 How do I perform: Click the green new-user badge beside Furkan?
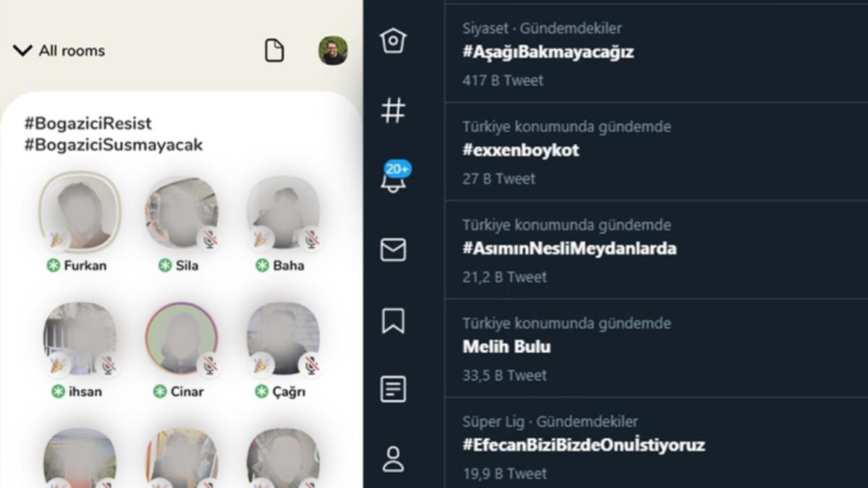point(53,265)
